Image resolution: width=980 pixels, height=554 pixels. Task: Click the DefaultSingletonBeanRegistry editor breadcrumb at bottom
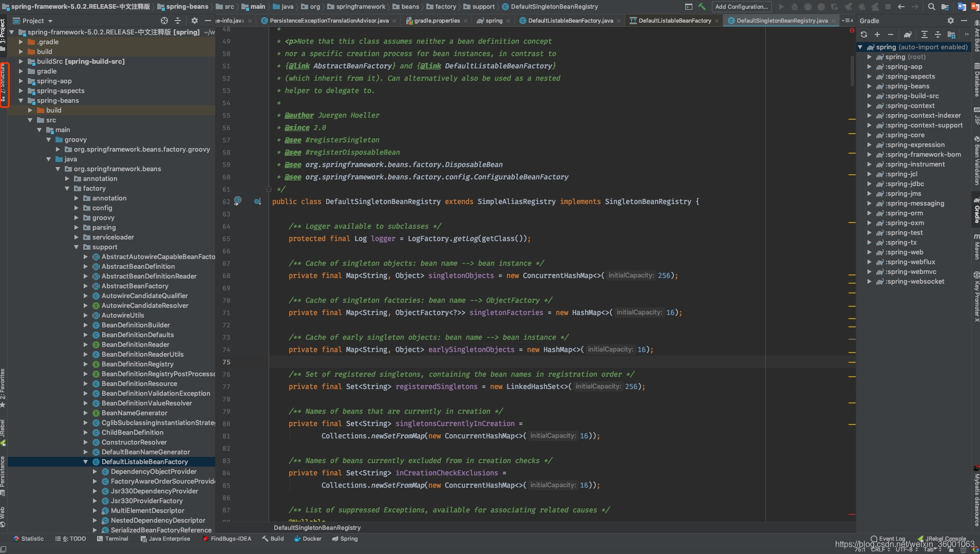coord(317,528)
